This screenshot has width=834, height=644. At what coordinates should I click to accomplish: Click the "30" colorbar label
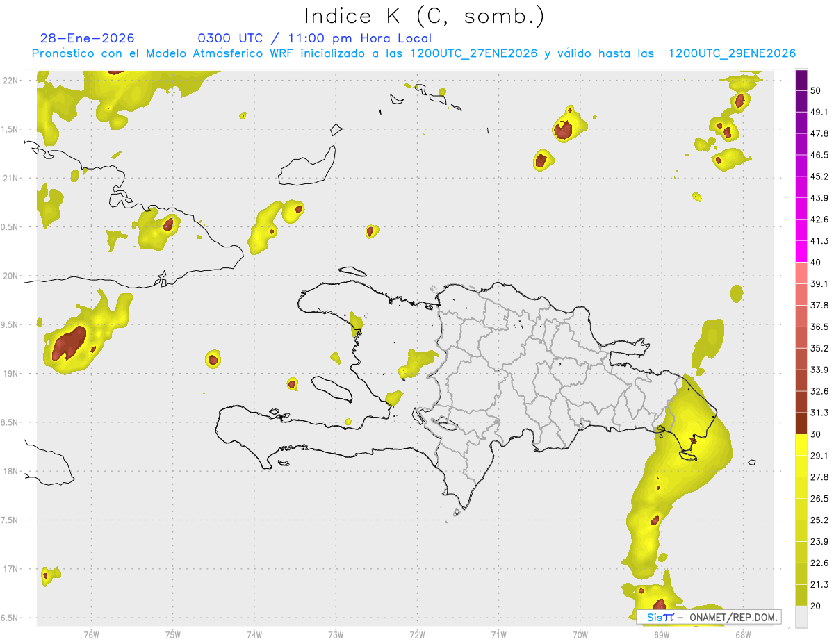(x=817, y=434)
